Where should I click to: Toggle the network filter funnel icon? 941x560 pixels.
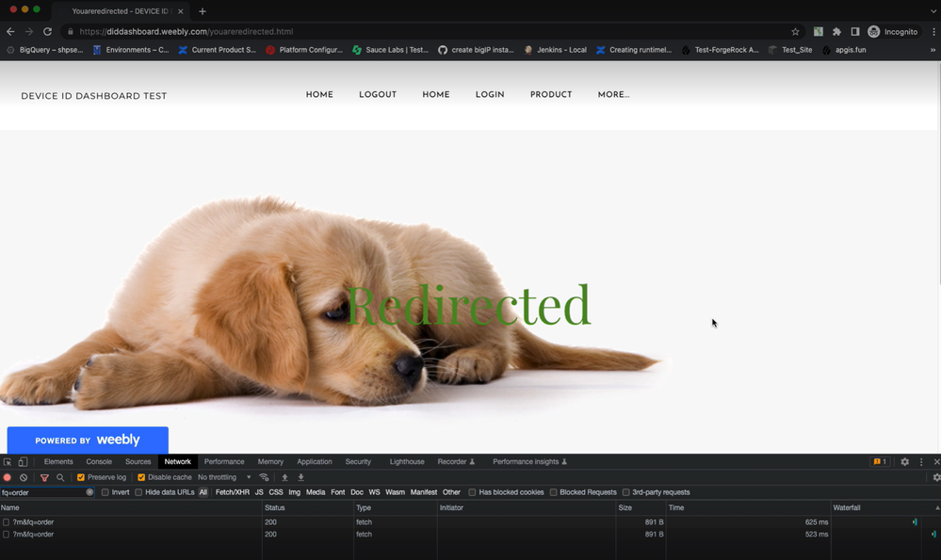[x=44, y=478]
